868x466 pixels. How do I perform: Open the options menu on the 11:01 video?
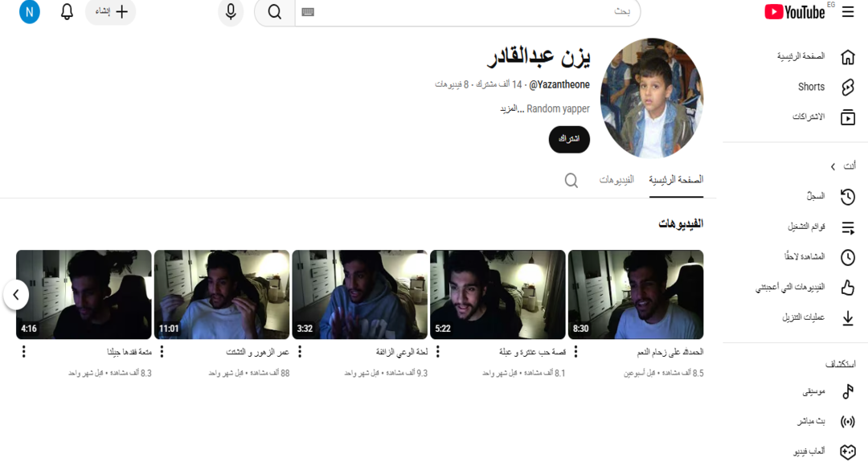click(162, 351)
